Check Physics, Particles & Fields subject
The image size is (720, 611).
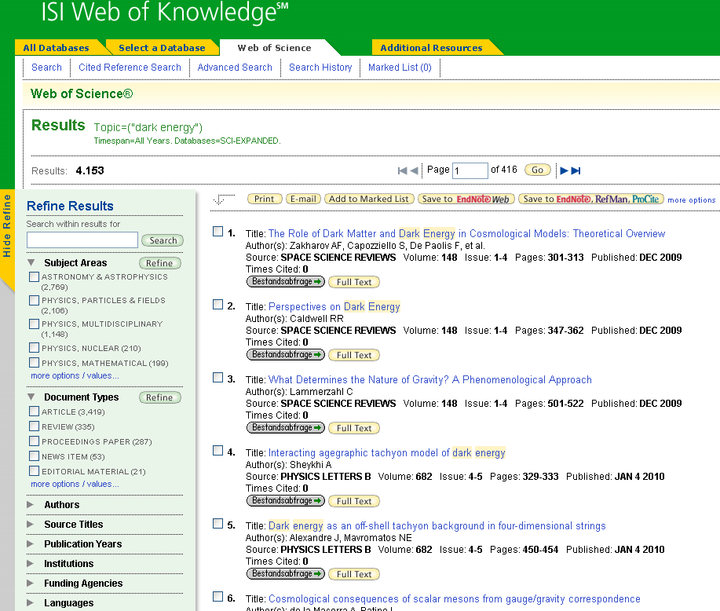click(x=34, y=300)
